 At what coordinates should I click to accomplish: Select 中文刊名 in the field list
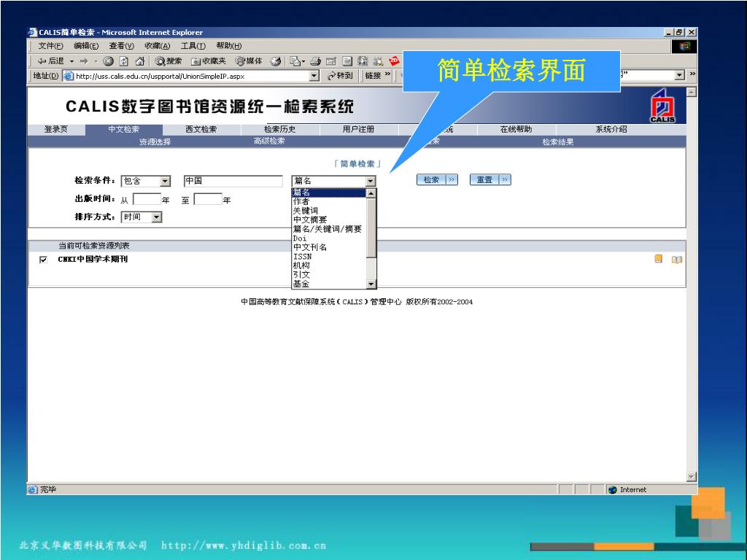(x=329, y=247)
